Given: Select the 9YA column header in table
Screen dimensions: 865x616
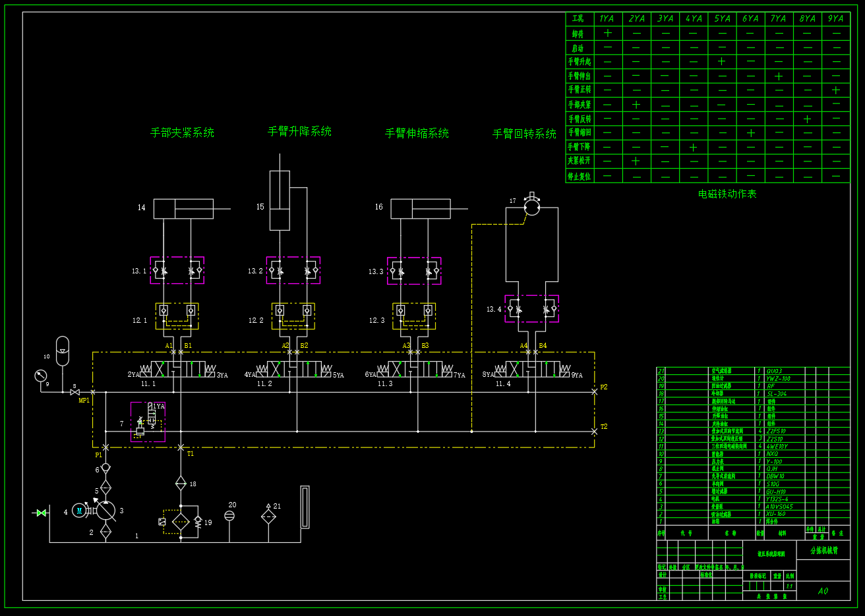Looking at the screenshot, I should [835, 18].
